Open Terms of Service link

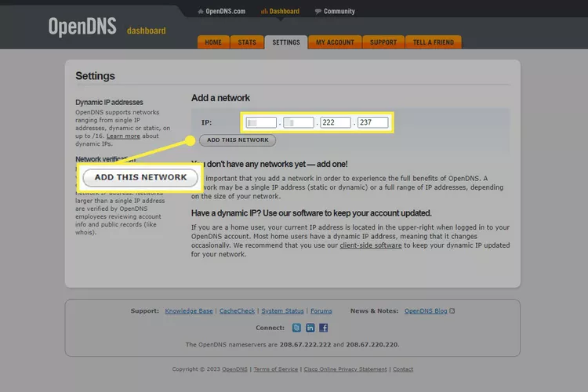point(276,369)
